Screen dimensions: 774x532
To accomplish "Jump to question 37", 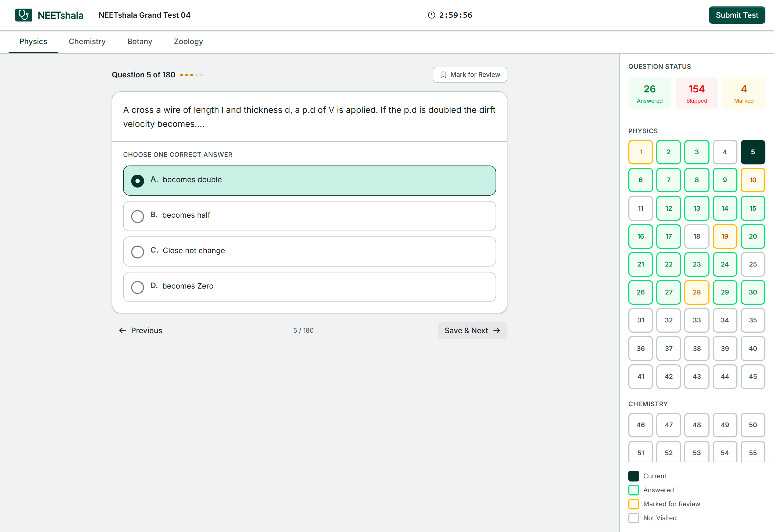I will [669, 349].
